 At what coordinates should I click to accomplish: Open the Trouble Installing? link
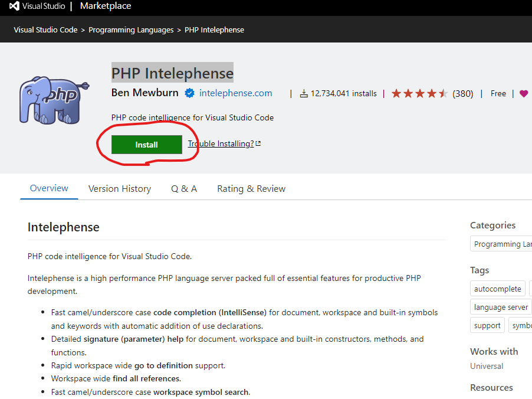point(221,143)
